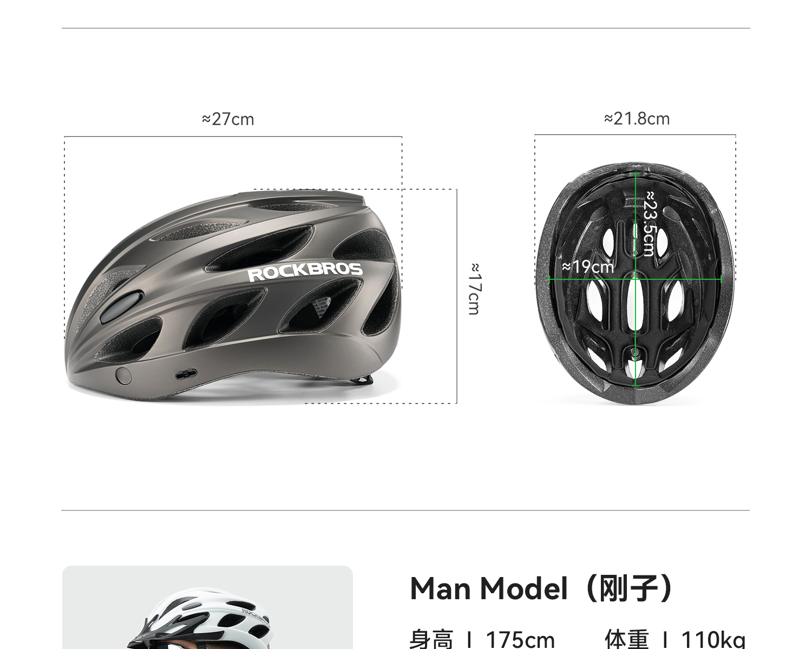Open the white helmet model photo
812x649 pixels.
207,607
